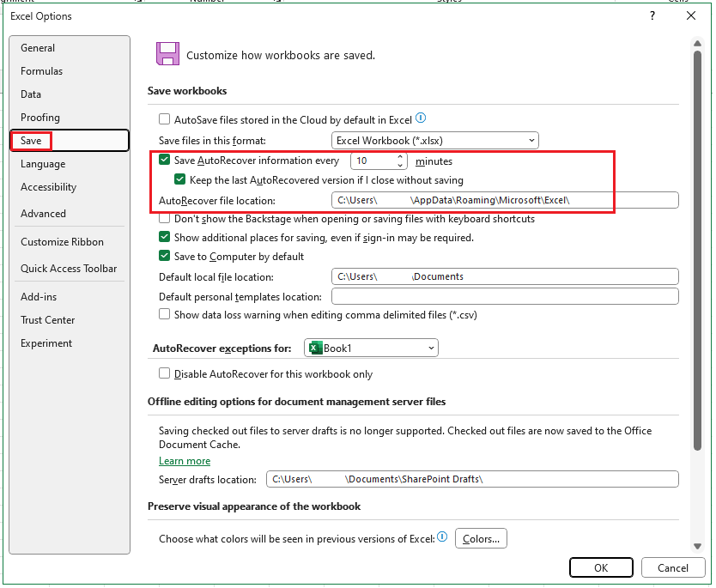Click Default personal templates location field
This screenshot has width=716, height=588.
click(x=505, y=297)
